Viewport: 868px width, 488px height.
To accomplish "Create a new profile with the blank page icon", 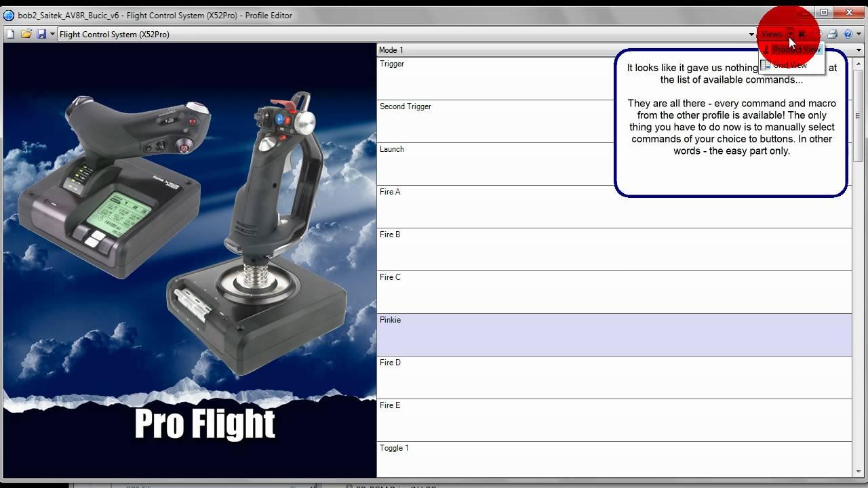I will 12,34.
